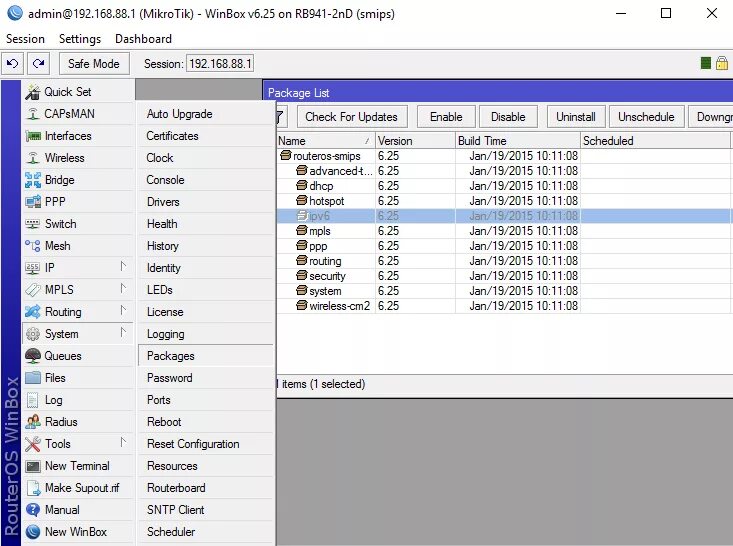Select Auto Upgrade in System submenu

(206, 114)
